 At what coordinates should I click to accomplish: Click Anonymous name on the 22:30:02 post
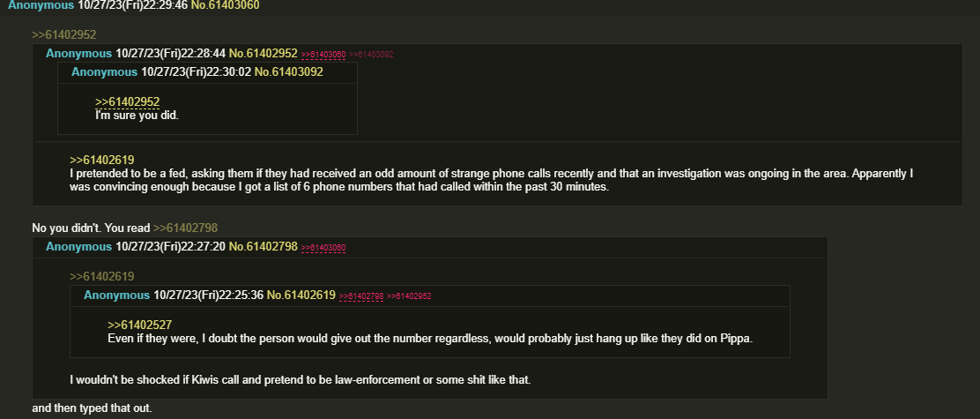tap(104, 72)
